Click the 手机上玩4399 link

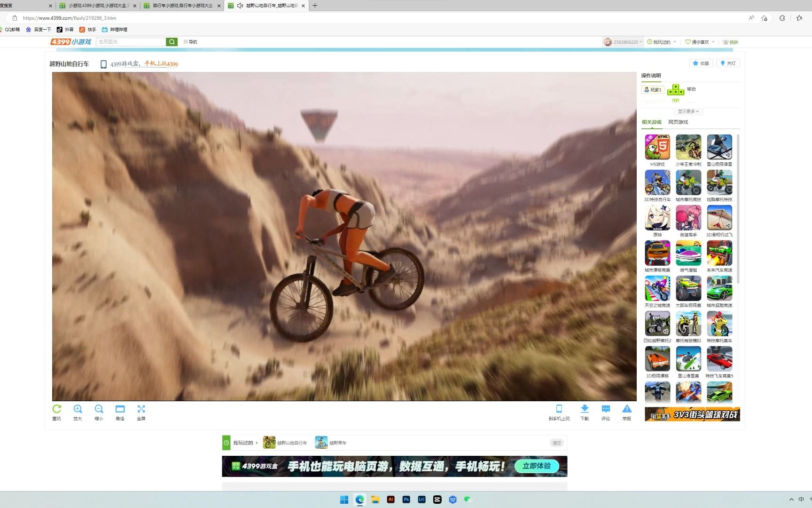coord(161,63)
